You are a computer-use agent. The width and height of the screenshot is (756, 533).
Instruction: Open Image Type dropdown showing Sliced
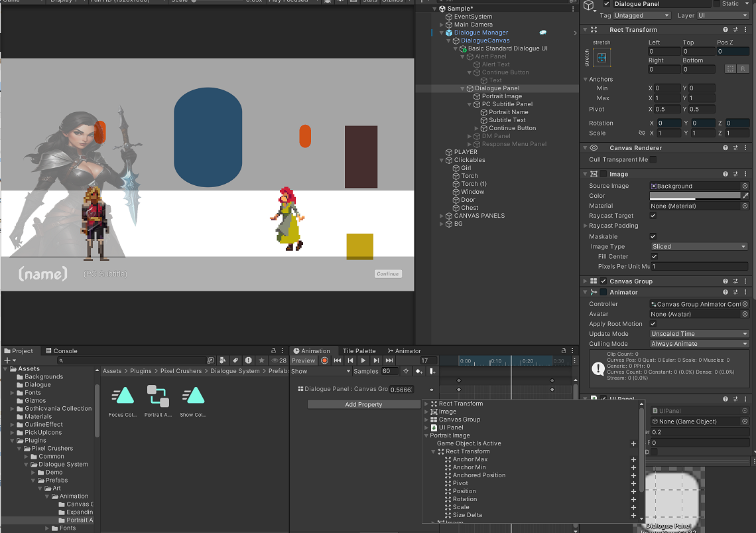point(698,247)
